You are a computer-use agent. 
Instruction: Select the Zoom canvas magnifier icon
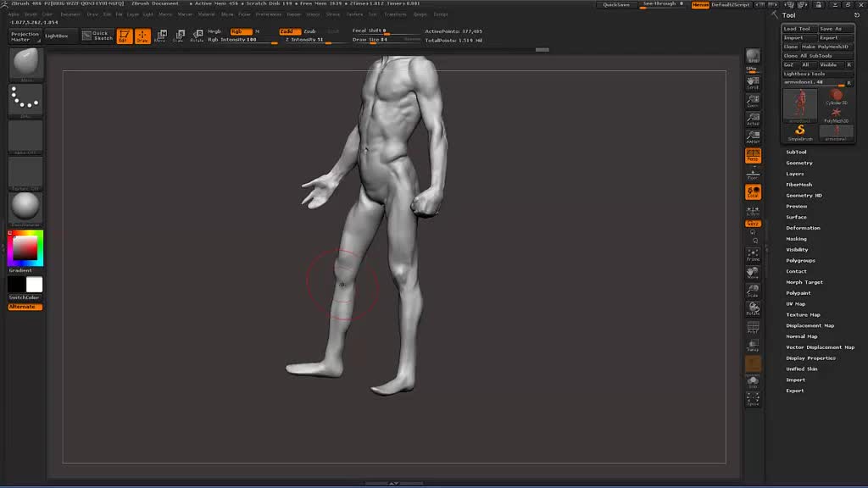pyautogui.click(x=753, y=101)
